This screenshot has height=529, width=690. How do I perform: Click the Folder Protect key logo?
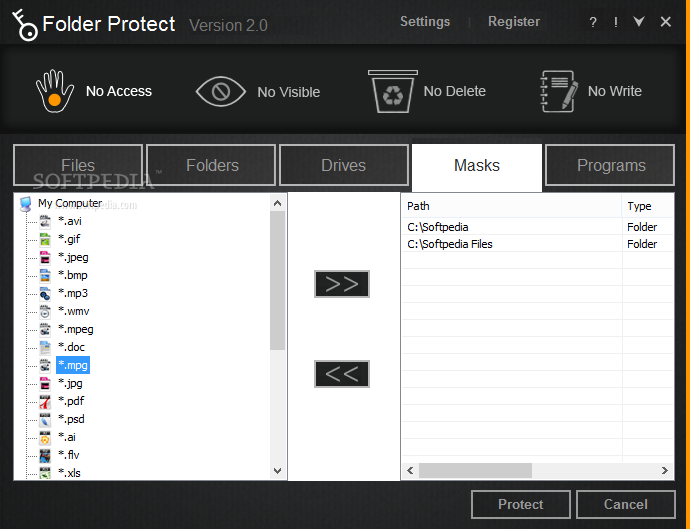pos(25,26)
